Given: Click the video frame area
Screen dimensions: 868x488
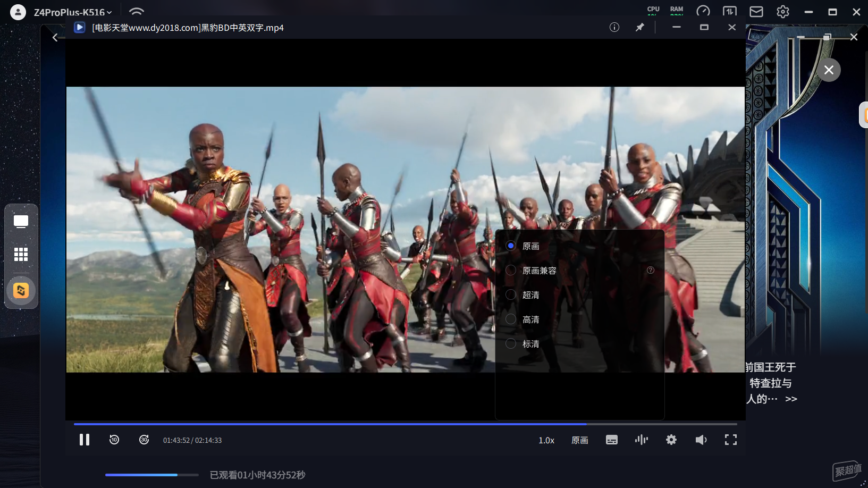Looking at the screenshot, I should tap(406, 229).
